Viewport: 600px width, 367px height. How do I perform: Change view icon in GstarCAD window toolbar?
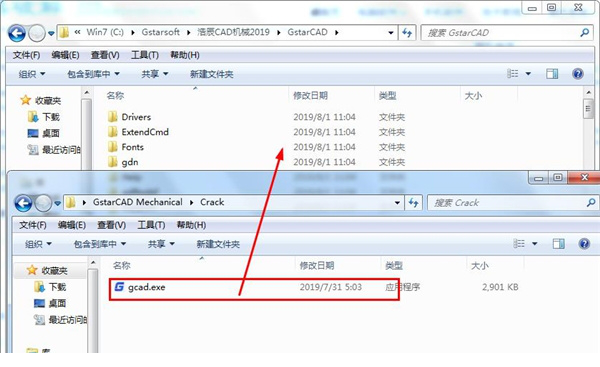(512, 73)
